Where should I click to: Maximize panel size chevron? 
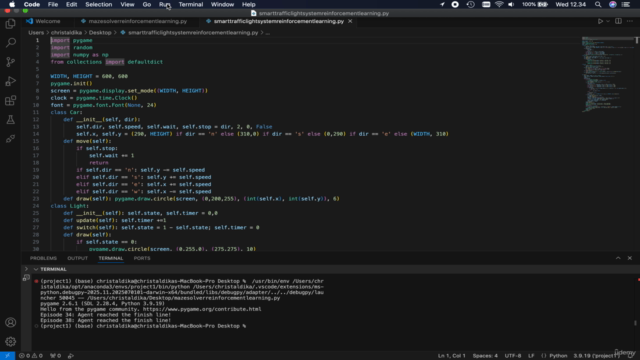click(618, 258)
